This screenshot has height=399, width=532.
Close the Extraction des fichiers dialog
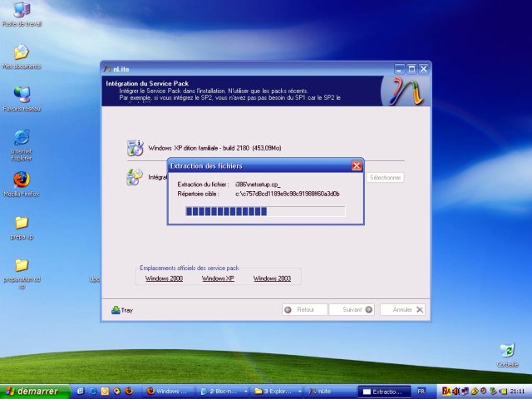click(x=357, y=165)
